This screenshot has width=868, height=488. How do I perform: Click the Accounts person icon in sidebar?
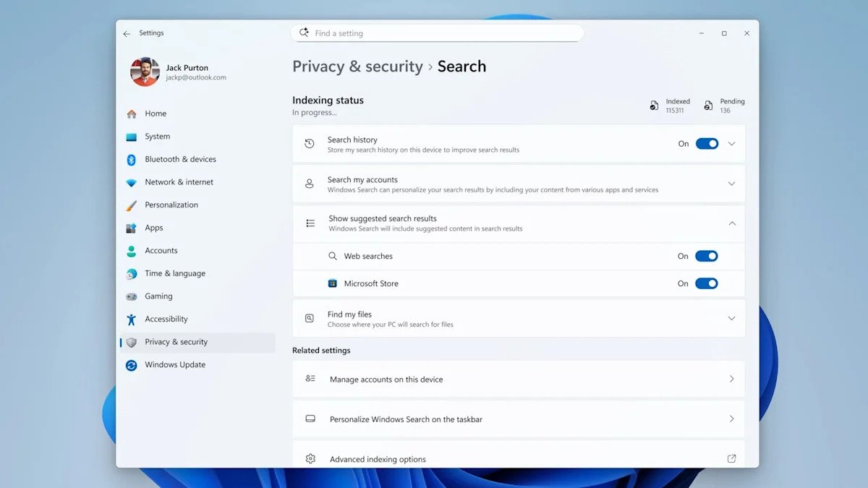click(x=131, y=251)
